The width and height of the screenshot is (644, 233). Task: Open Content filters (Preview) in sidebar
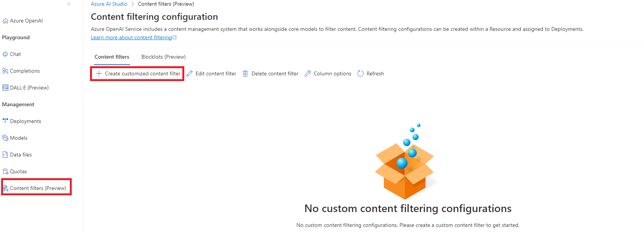click(37, 188)
